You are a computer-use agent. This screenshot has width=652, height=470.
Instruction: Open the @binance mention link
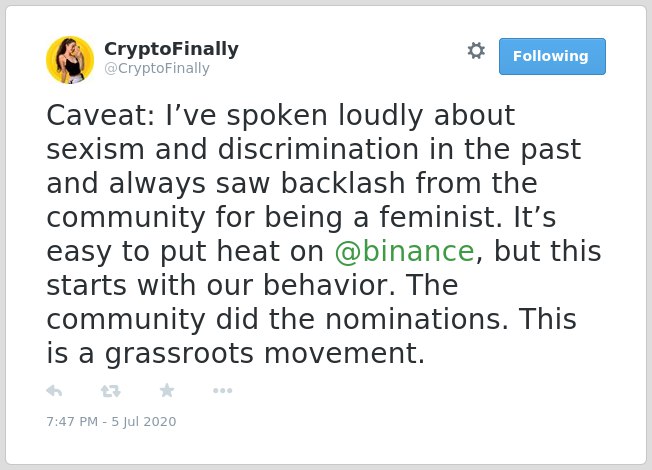(x=404, y=252)
